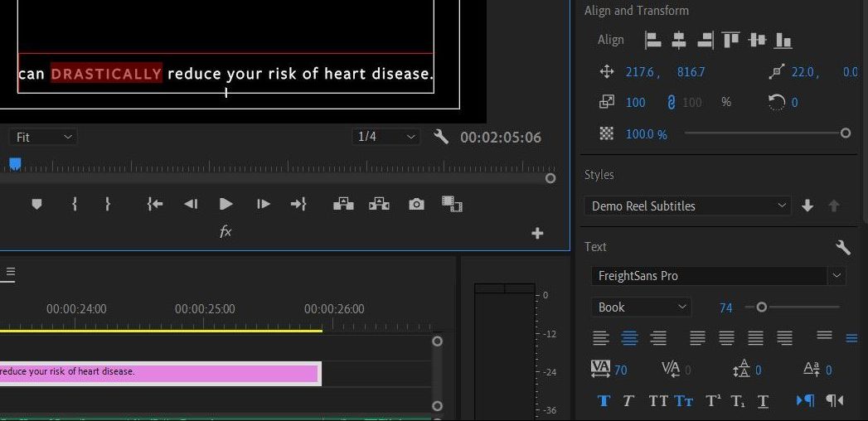This screenshot has height=421, width=868.
Task: Click the opacity slider handle
Action: pos(846,133)
